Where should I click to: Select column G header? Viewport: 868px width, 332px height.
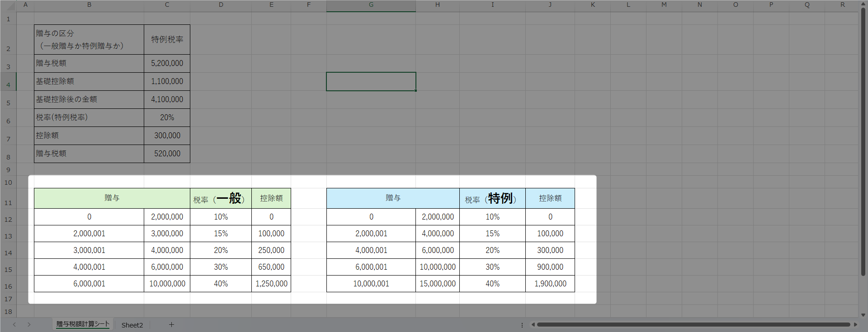pyautogui.click(x=371, y=5)
